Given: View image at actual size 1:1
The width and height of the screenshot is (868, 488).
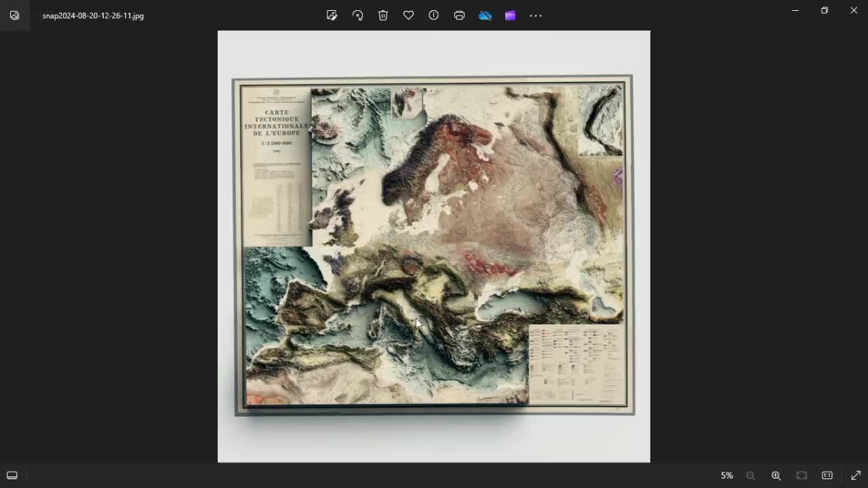Looking at the screenshot, I should point(827,475).
